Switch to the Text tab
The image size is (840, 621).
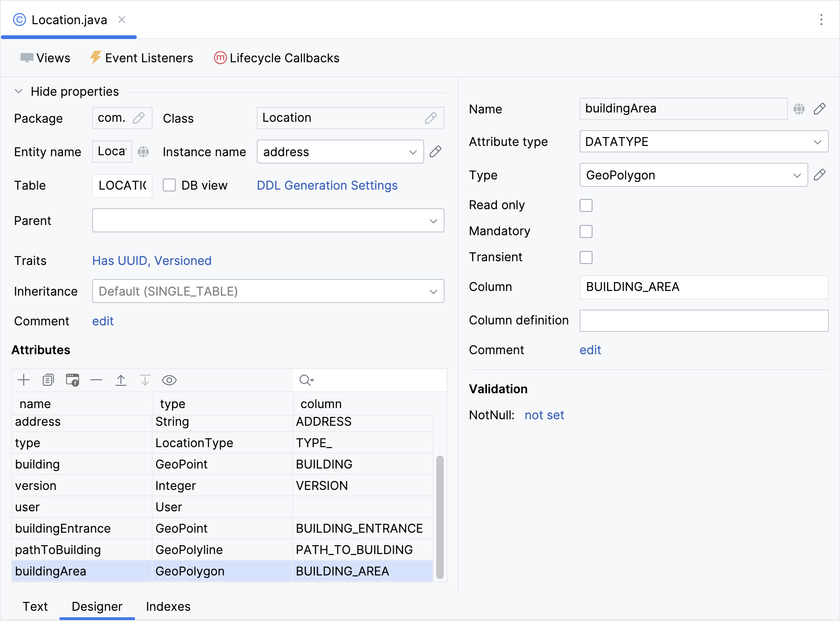point(35,607)
